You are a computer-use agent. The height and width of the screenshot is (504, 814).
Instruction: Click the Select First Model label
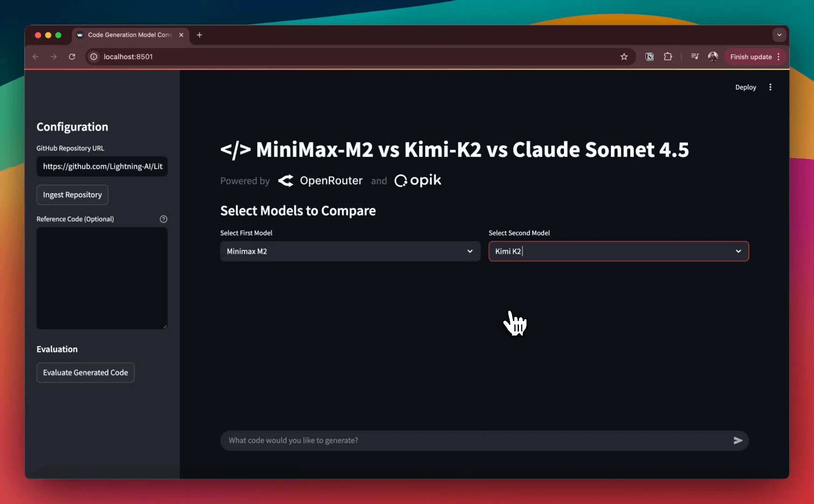246,233
